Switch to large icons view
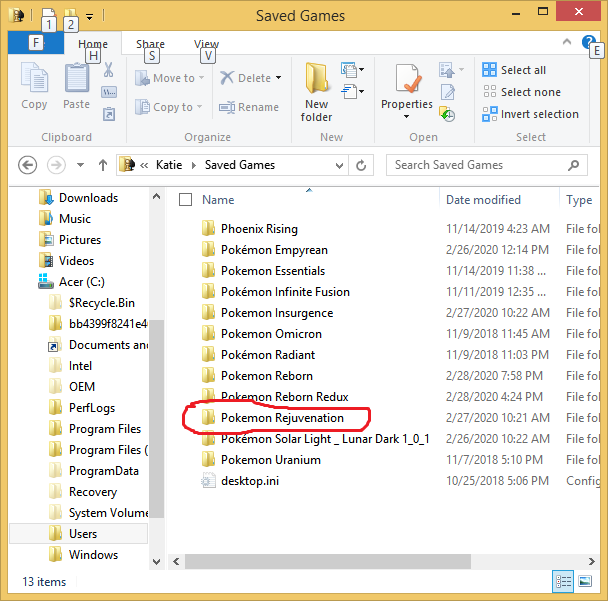The height and width of the screenshot is (601, 608). point(585,582)
